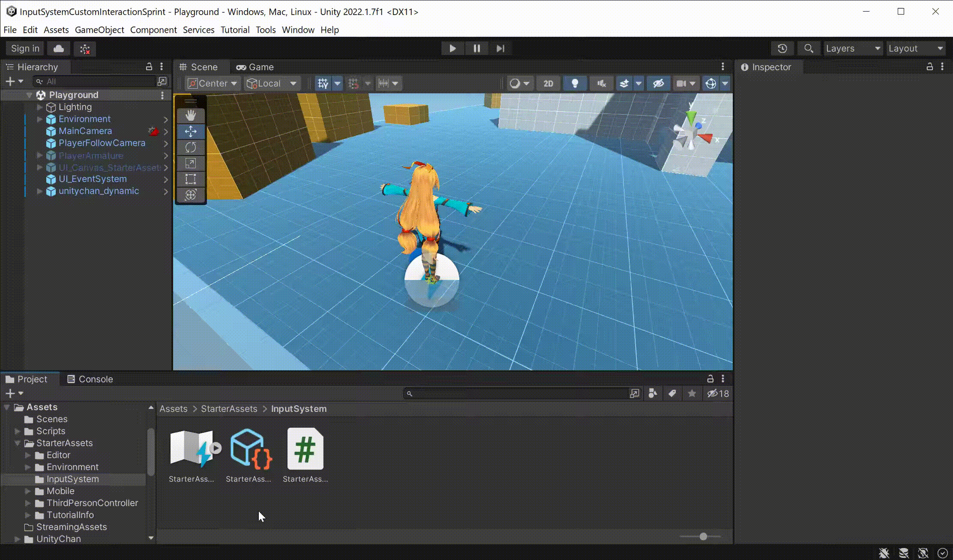Open the Window menu
The width and height of the screenshot is (953, 560).
coord(298,30)
